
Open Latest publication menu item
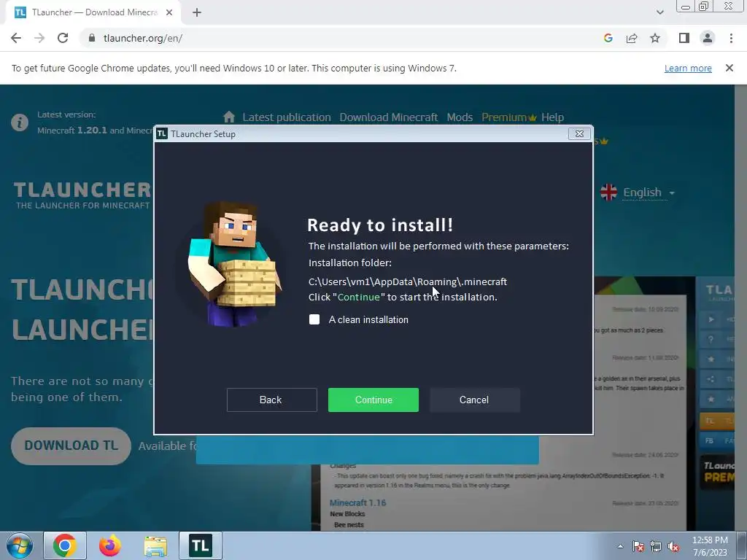click(x=286, y=117)
